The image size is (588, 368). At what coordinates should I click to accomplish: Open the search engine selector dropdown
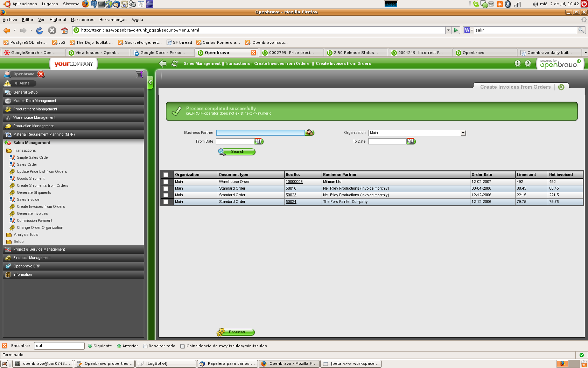(x=468, y=30)
